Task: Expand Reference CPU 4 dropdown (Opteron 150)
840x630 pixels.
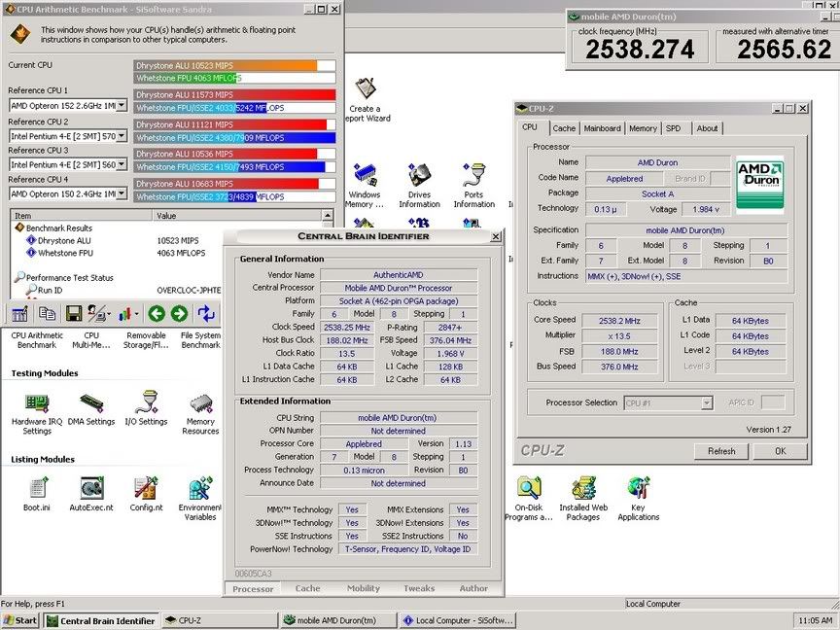Action: coord(122,192)
